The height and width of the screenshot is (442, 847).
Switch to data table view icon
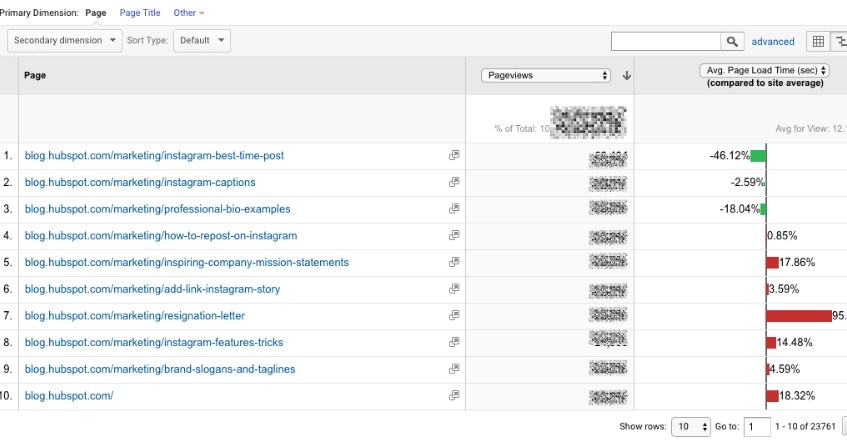tap(818, 42)
